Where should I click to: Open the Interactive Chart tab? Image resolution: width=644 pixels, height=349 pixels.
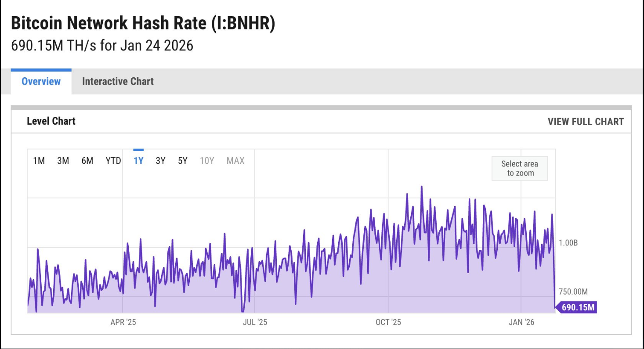tap(118, 82)
